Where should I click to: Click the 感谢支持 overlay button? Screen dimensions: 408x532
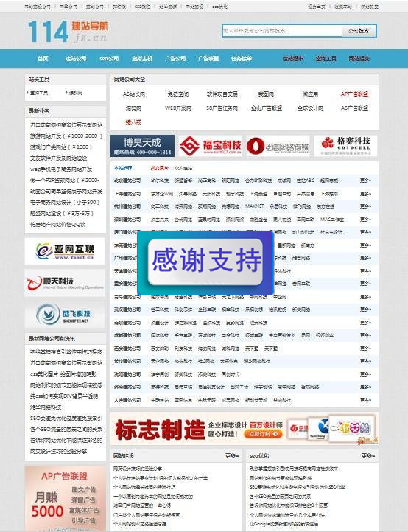click(x=205, y=262)
